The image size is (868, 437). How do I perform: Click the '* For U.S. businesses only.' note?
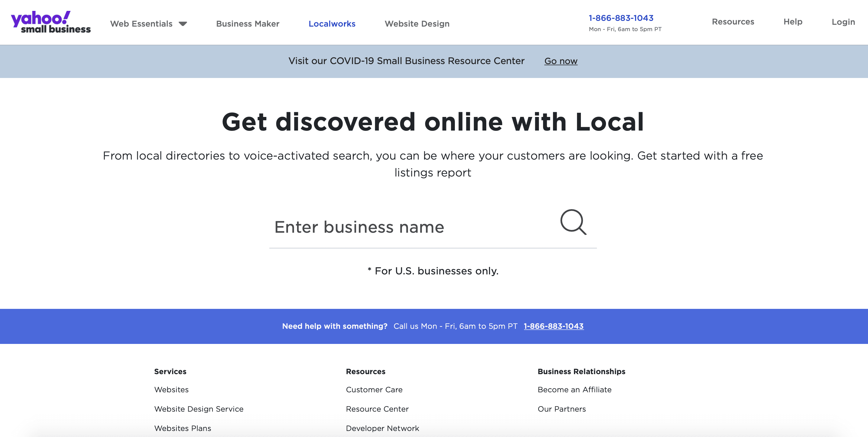click(x=433, y=271)
